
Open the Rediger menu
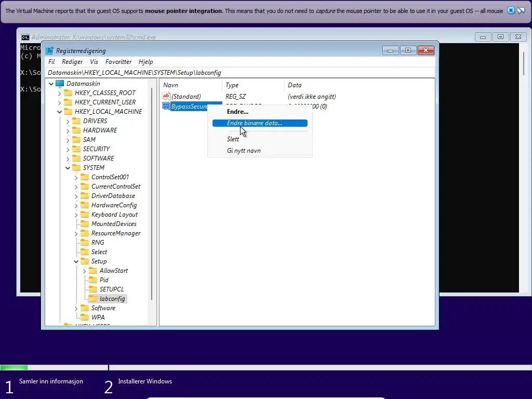[x=72, y=62]
